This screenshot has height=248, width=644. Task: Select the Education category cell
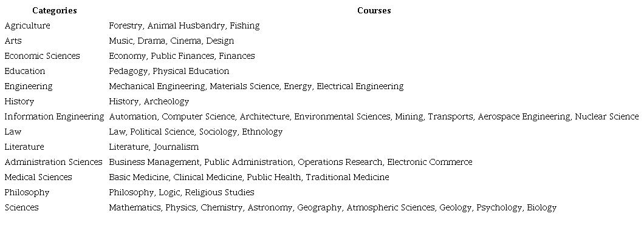24,72
